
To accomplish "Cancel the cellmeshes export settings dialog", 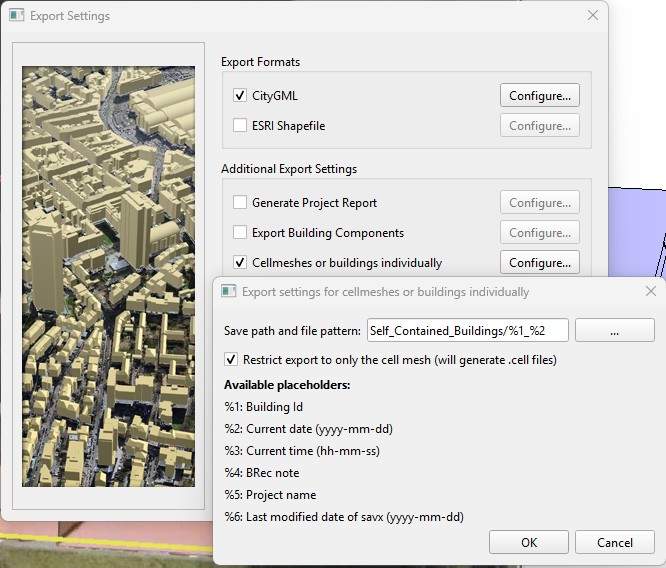I will [x=614, y=542].
